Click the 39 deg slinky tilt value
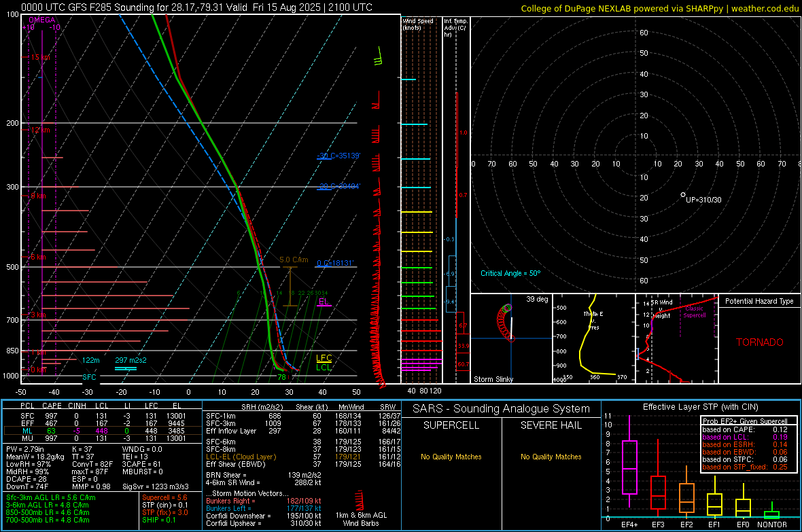Image resolution: width=802 pixels, height=532 pixels. (537, 299)
